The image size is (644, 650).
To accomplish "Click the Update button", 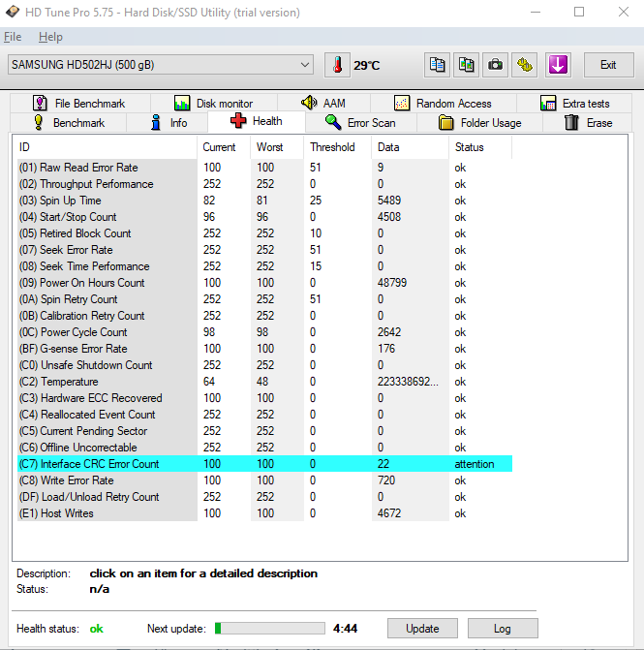I will (422, 629).
